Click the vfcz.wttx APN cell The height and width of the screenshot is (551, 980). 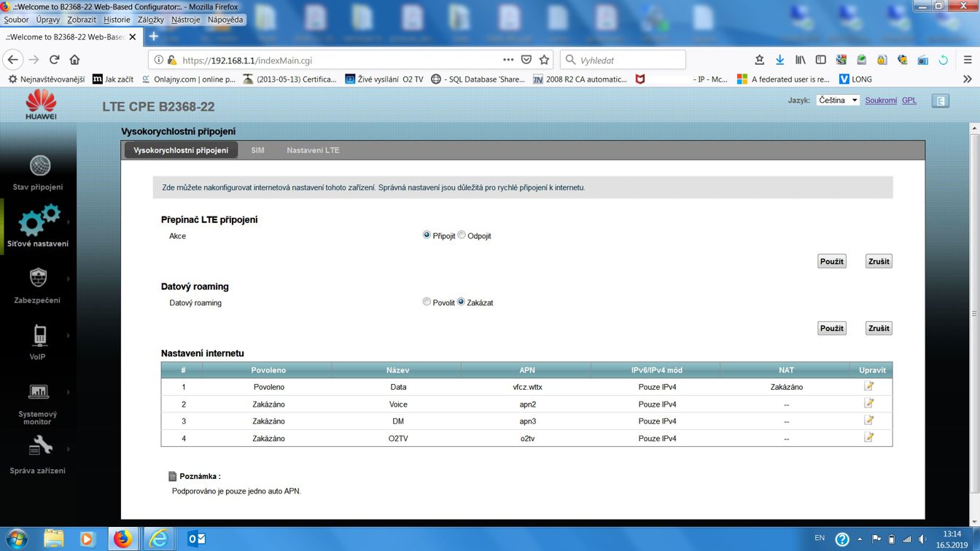[x=527, y=387]
